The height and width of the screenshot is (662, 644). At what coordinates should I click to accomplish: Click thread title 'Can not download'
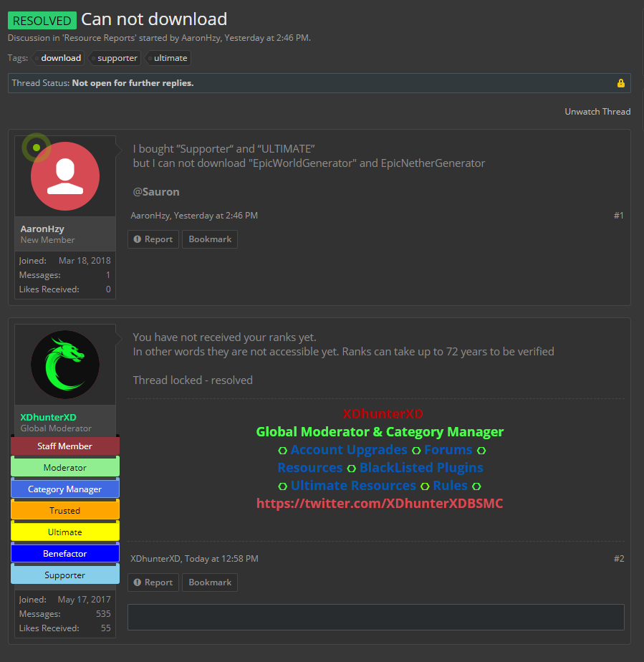click(x=154, y=19)
